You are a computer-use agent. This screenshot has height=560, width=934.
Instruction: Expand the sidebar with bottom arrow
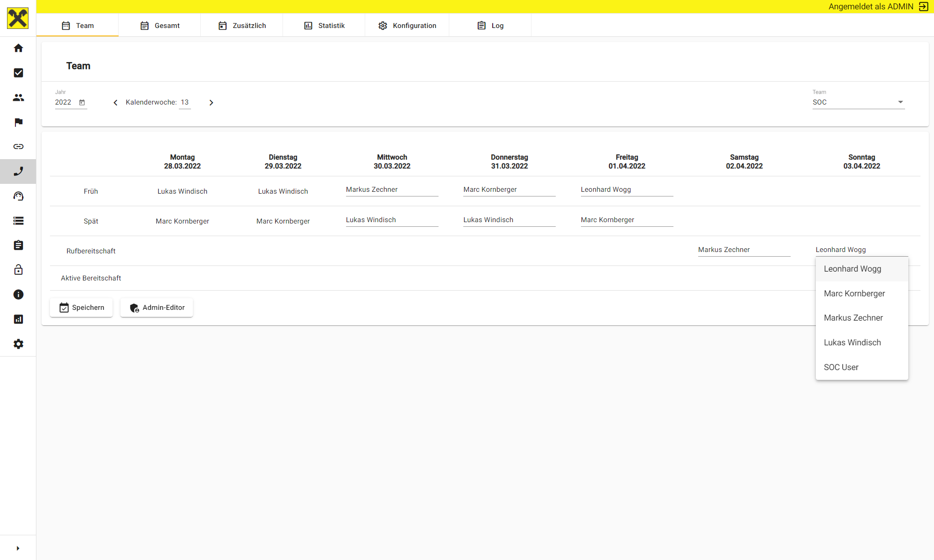[18, 548]
